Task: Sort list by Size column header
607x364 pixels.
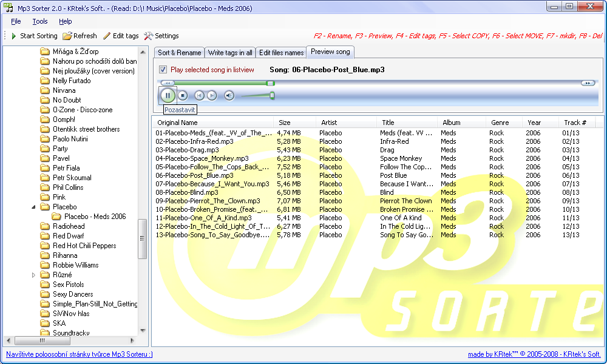Action: [x=294, y=123]
